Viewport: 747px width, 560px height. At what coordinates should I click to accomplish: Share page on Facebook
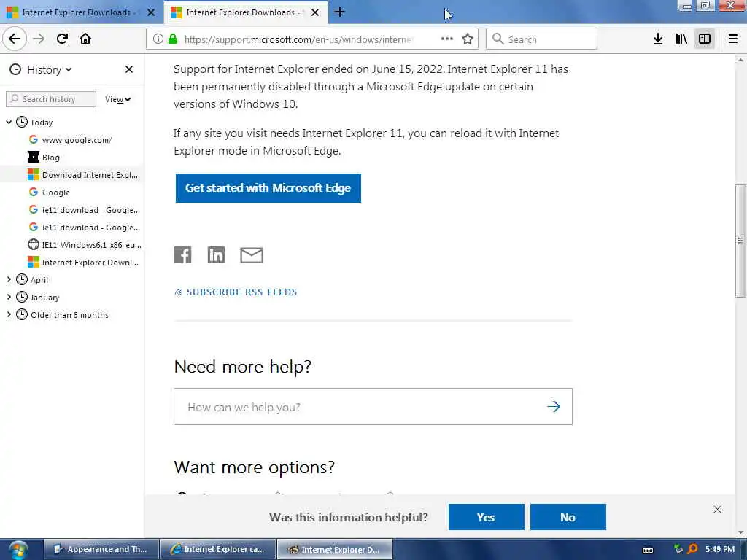(x=183, y=254)
